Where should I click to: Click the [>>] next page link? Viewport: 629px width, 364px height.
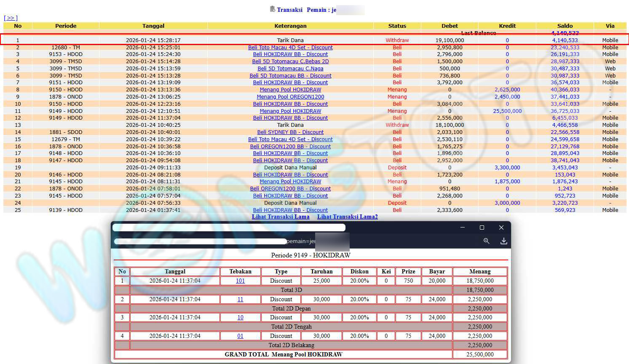point(11,18)
